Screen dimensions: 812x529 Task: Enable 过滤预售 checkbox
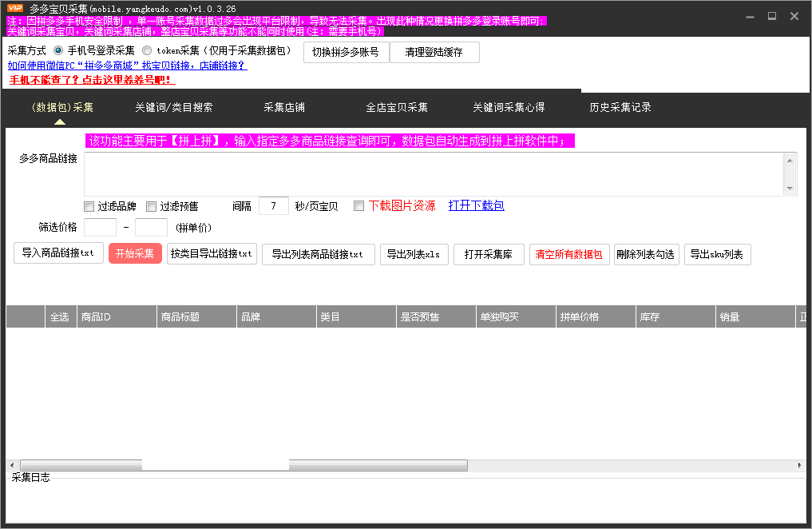point(151,206)
